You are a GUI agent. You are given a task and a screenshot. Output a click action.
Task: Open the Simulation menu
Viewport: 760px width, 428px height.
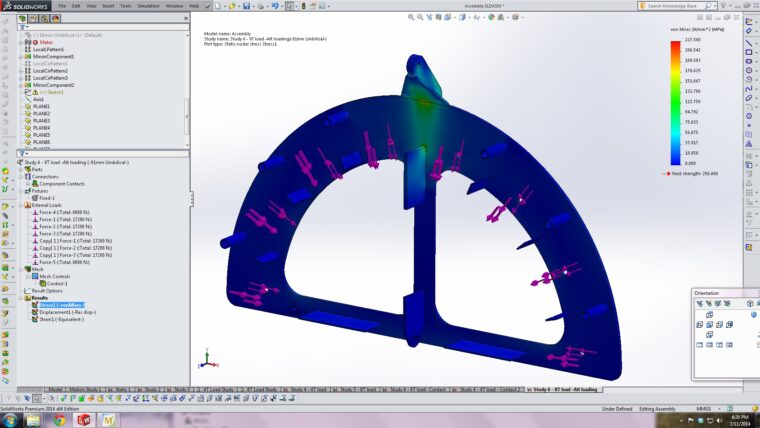tap(148, 5)
